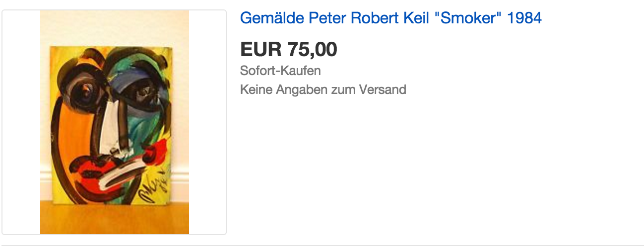644x250 pixels.
Task: Click the painting thumbnail image
Action: coord(115,122)
